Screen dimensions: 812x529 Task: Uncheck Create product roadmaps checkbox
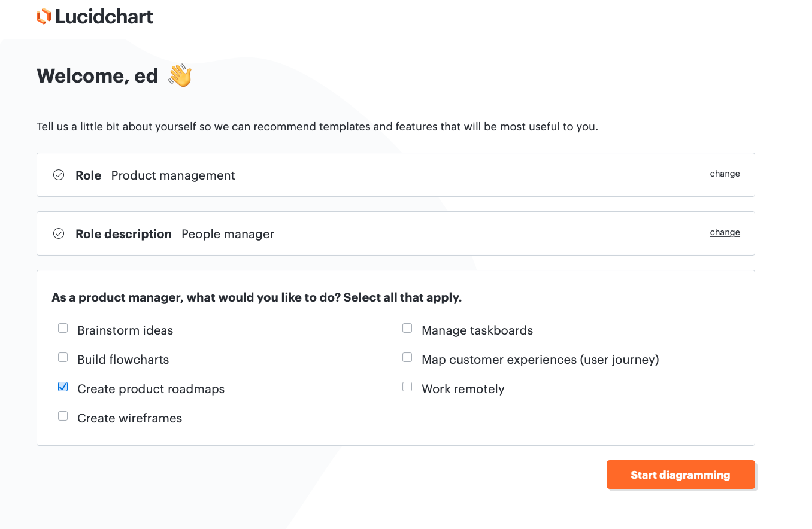pos(63,387)
